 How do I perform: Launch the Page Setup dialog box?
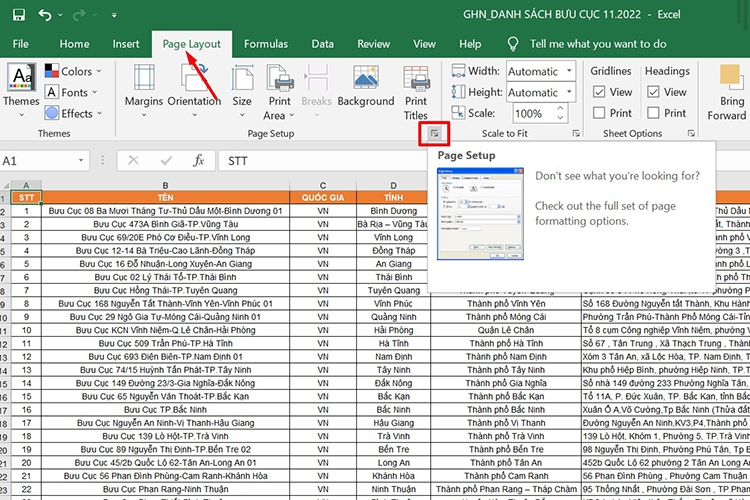click(x=434, y=133)
